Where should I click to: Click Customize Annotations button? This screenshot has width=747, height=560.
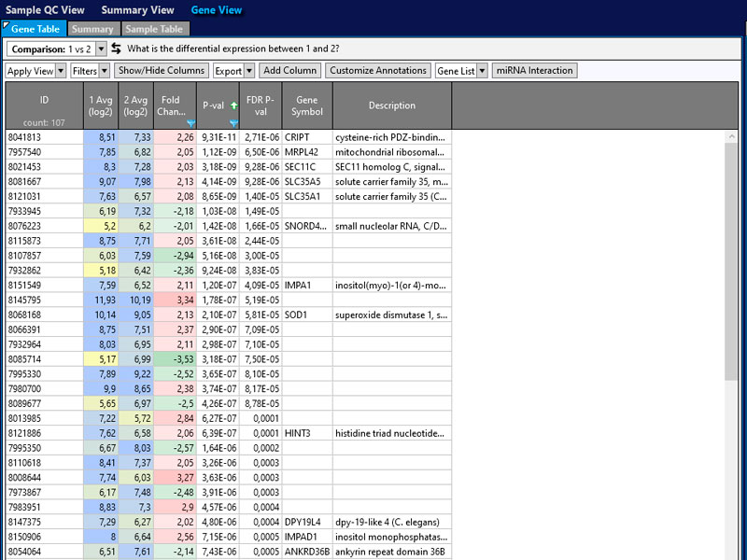point(378,71)
